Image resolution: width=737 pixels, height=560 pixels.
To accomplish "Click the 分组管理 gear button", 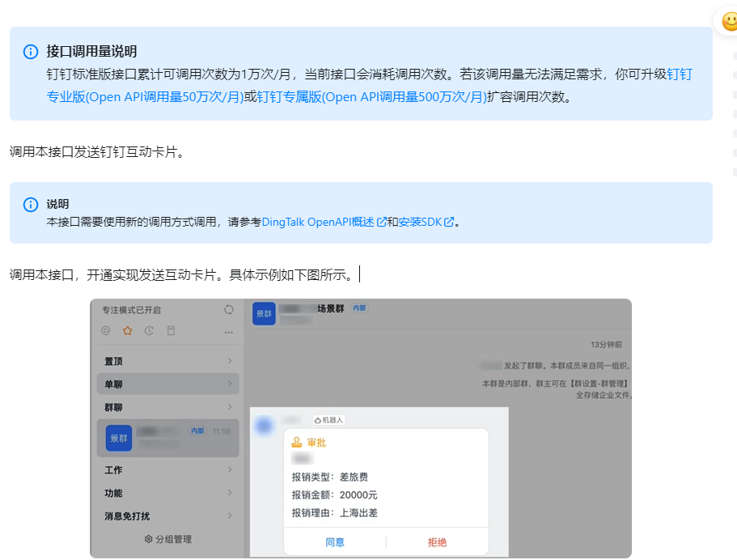I will [x=167, y=539].
